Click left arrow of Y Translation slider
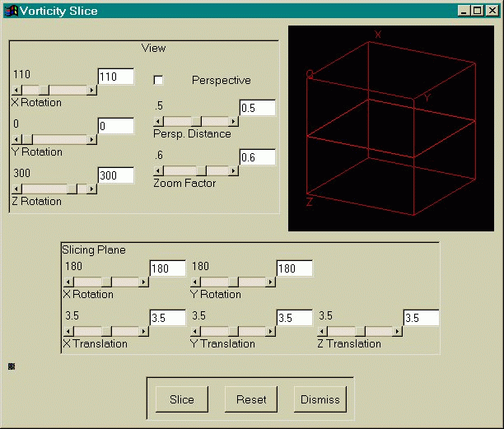Image resolution: width=504 pixels, height=429 pixels. tap(195, 331)
